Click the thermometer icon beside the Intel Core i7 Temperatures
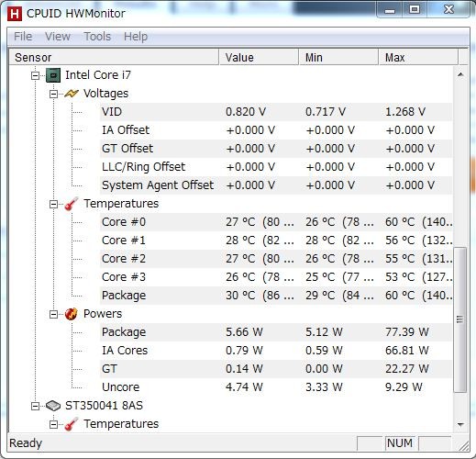This screenshot has width=476, height=459. click(x=72, y=204)
